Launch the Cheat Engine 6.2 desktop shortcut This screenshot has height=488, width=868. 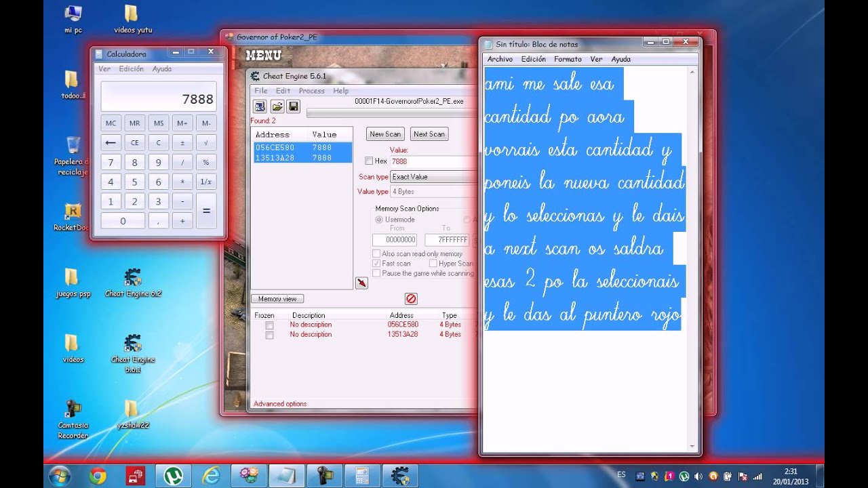[133, 283]
